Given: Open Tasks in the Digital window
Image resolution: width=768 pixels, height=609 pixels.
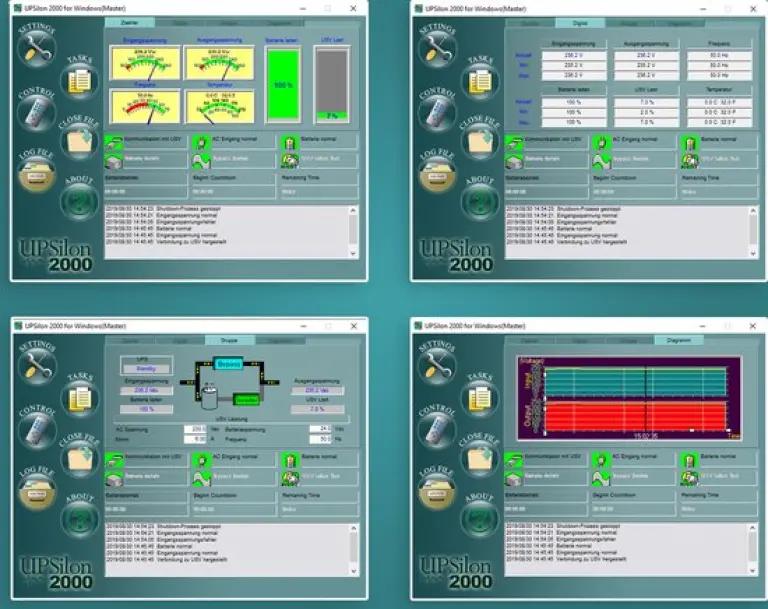Looking at the screenshot, I should (x=480, y=80).
